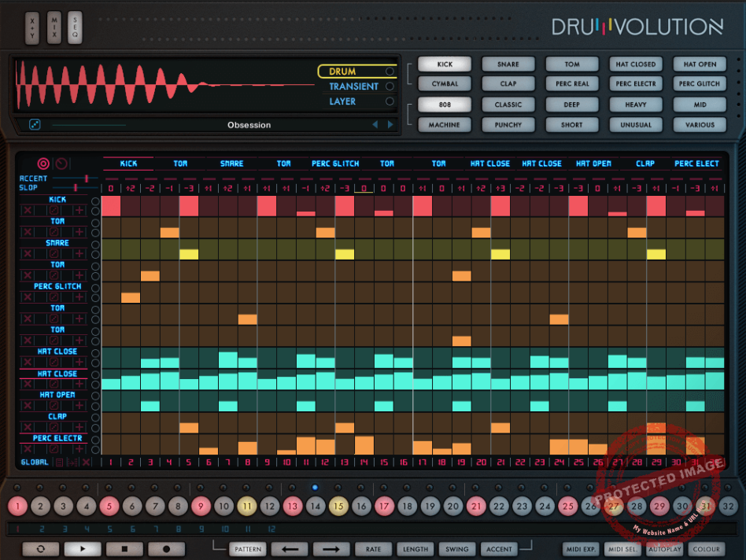Viewport: 746px width, 560px height.
Task: Shift pattern left with arrow button
Action: pos(290,549)
